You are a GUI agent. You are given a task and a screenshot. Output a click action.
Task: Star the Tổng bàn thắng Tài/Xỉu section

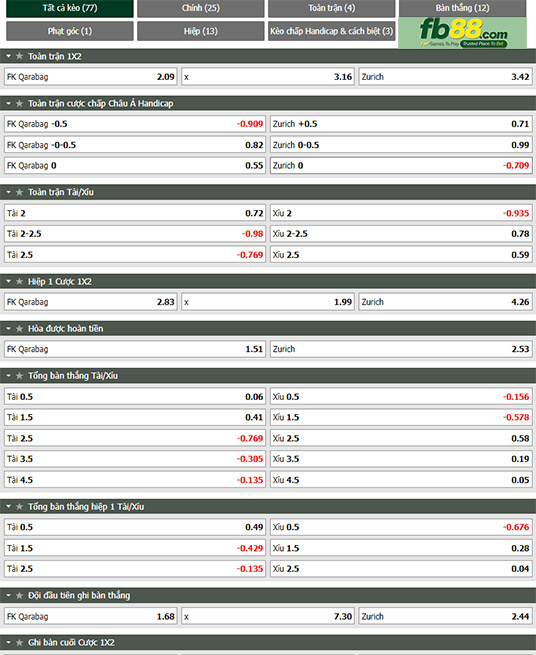point(19,376)
